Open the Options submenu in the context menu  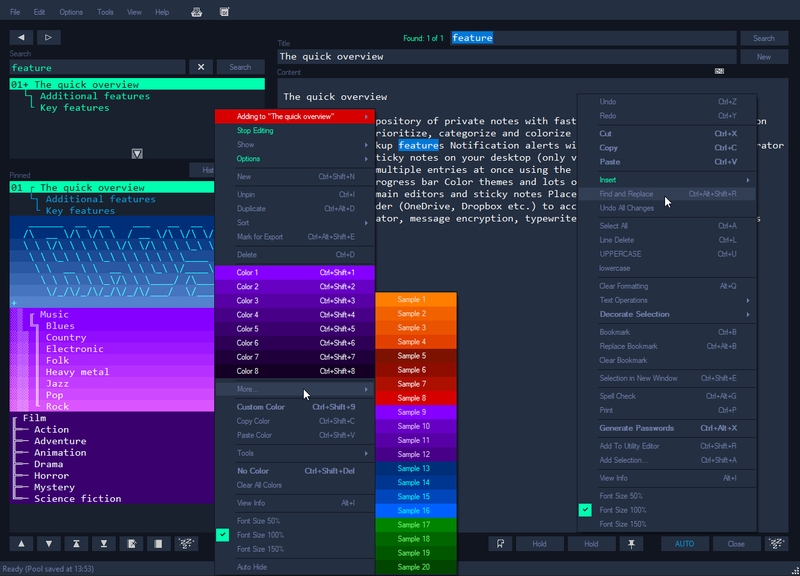[295, 159]
